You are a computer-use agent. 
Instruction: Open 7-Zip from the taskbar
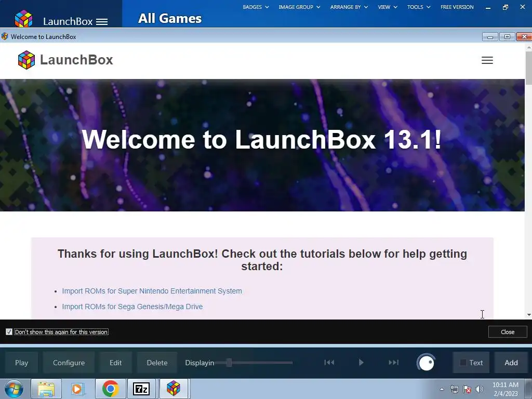click(x=141, y=389)
